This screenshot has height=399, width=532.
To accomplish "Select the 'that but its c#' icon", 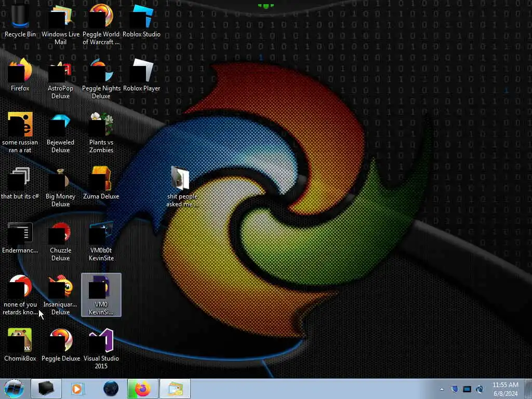I will (x=20, y=183).
